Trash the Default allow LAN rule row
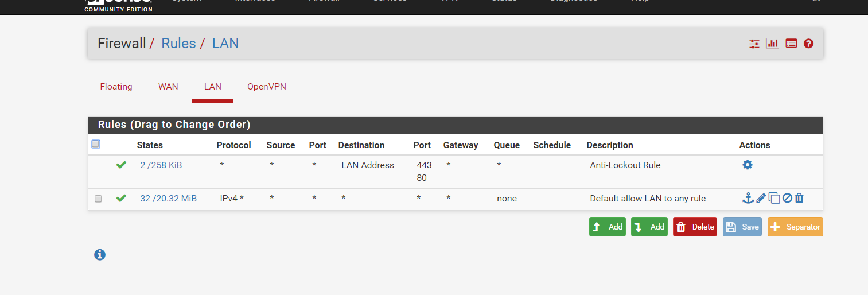The height and width of the screenshot is (295, 868). [799, 198]
